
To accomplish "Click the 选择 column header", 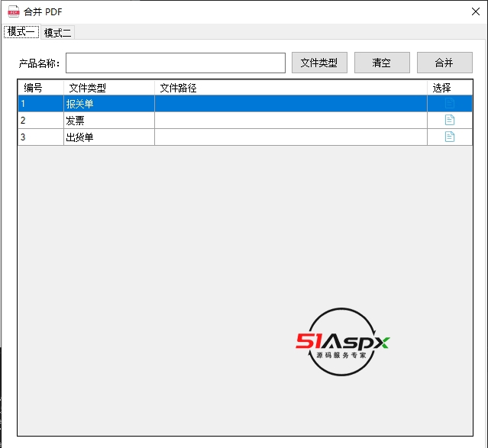I will click(450, 88).
